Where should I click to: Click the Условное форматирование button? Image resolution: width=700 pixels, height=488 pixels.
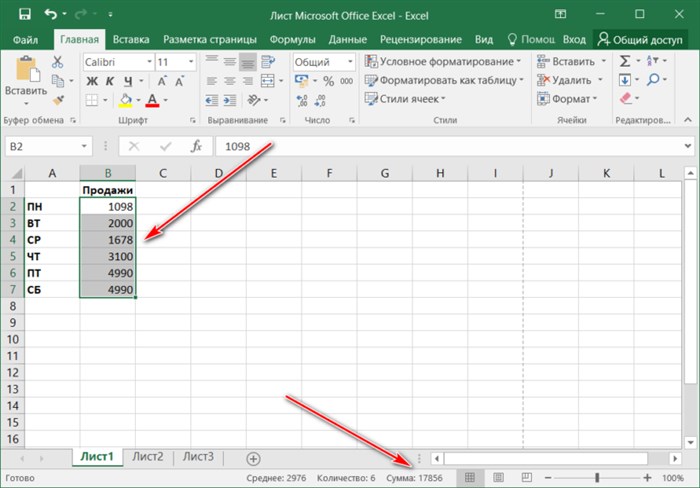tap(442, 61)
